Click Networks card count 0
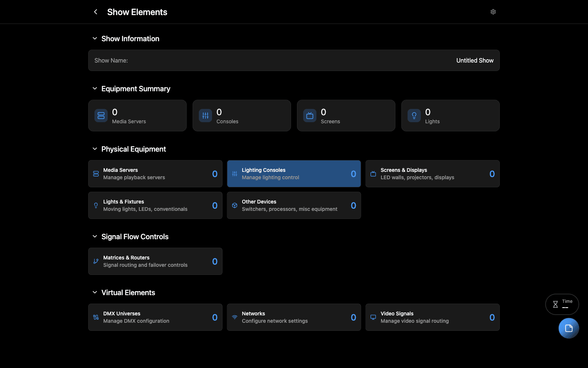588x368 pixels. (x=354, y=317)
